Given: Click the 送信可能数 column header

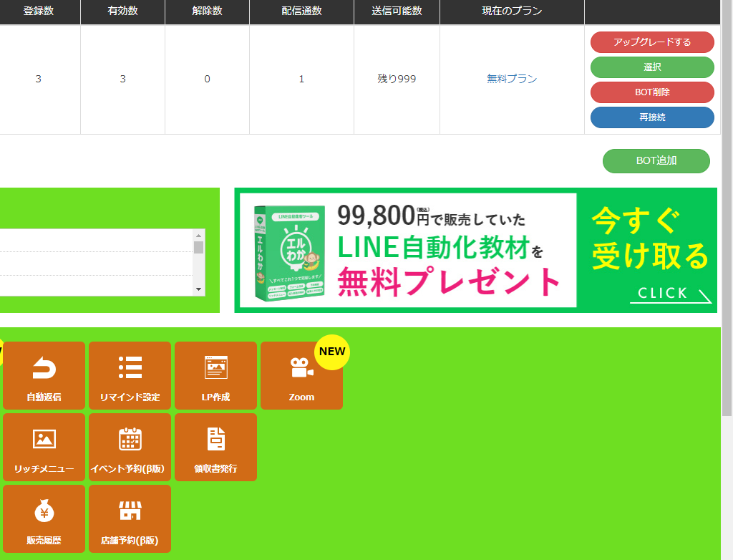Looking at the screenshot, I should click(x=397, y=11).
